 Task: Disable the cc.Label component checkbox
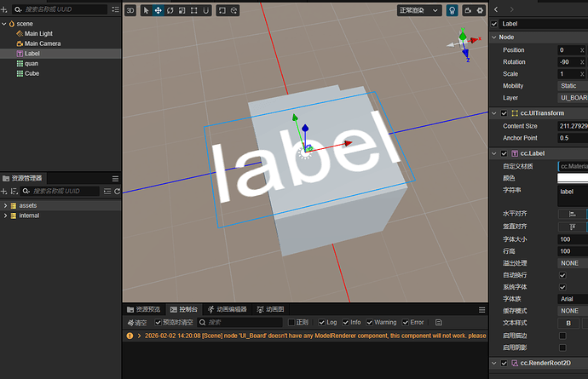click(x=504, y=153)
